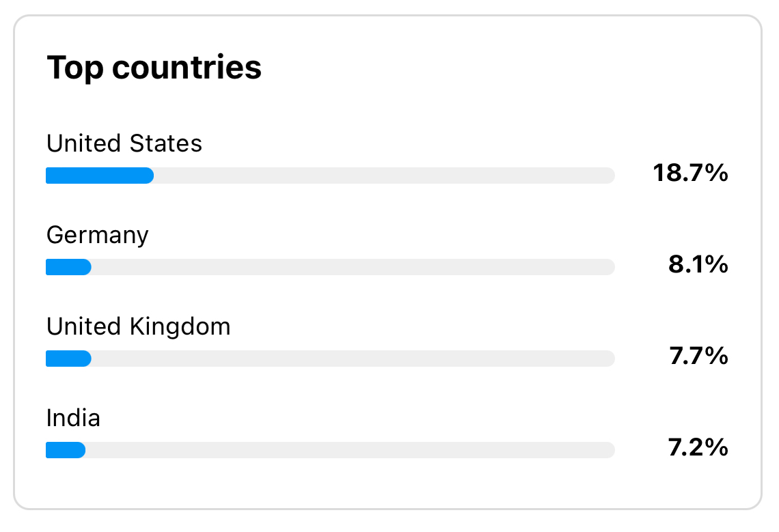Image resolution: width=779 pixels, height=532 pixels.
Task: Click gray track of United States bar
Action: 385,176
